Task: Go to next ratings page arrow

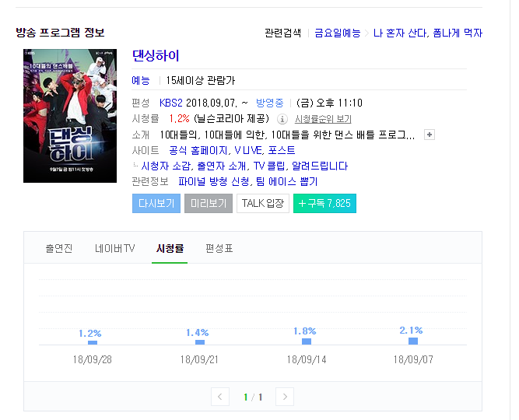Action: (x=285, y=397)
